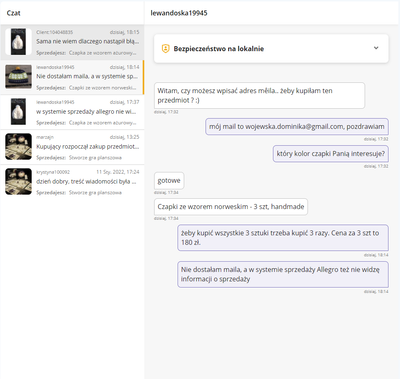Image resolution: width=400 pixels, height=379 pixels.
Task: Click the security shield icon in Bezpieczeństwo banner
Action: 165,49
